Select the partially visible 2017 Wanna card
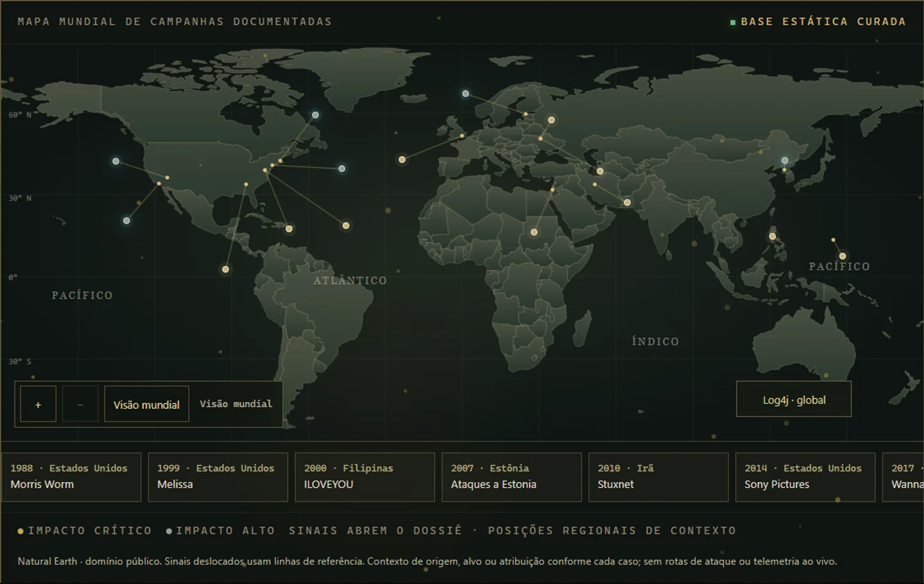The image size is (924, 584). pos(903,477)
